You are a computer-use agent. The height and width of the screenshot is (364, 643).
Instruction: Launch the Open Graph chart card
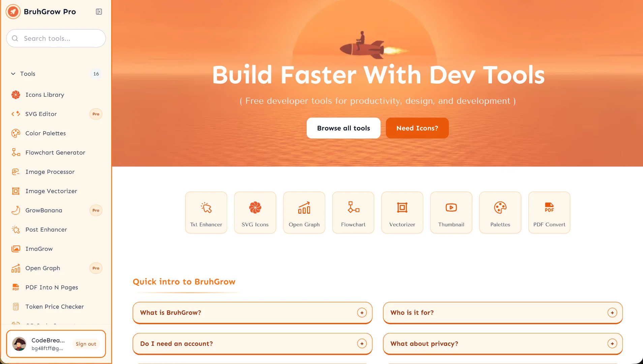[x=304, y=212]
